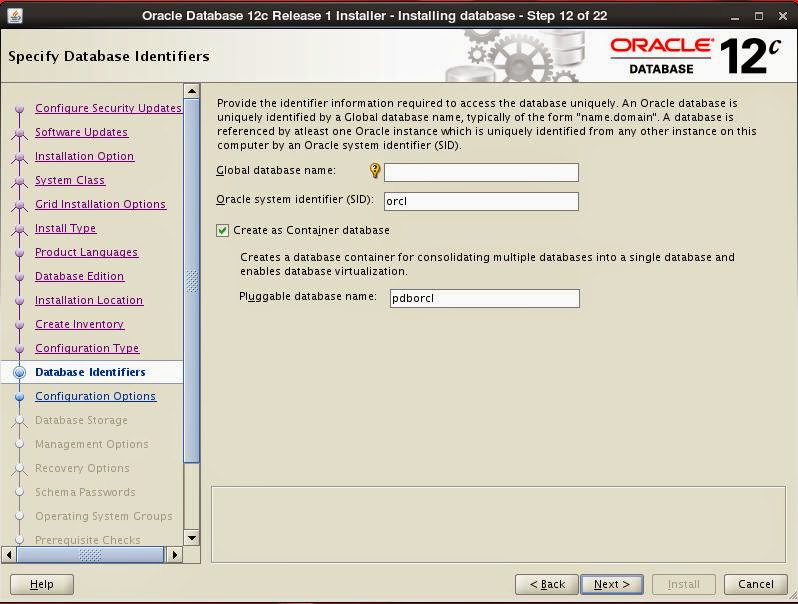Image resolution: width=798 pixels, height=604 pixels.
Task: Click the Cancel button
Action: [756, 584]
